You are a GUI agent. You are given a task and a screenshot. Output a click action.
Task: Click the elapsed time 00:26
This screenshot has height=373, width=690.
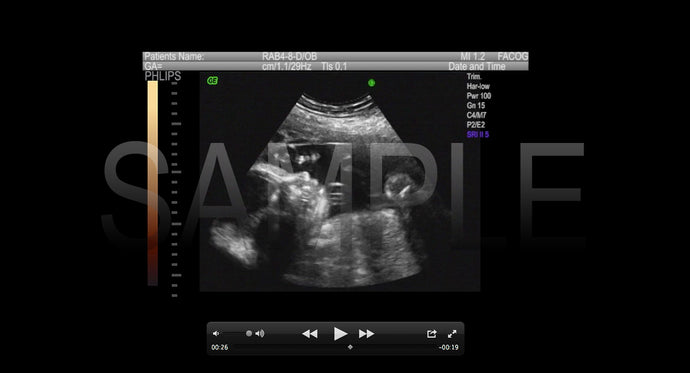coord(220,347)
